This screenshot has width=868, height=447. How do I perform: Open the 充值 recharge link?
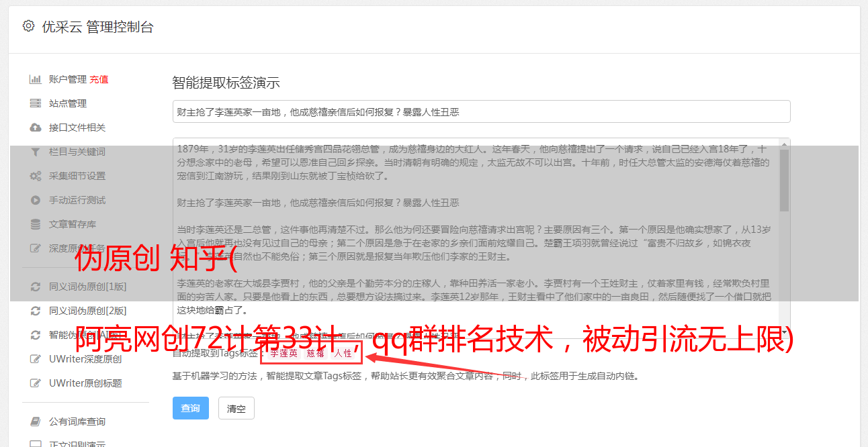pyautogui.click(x=99, y=79)
